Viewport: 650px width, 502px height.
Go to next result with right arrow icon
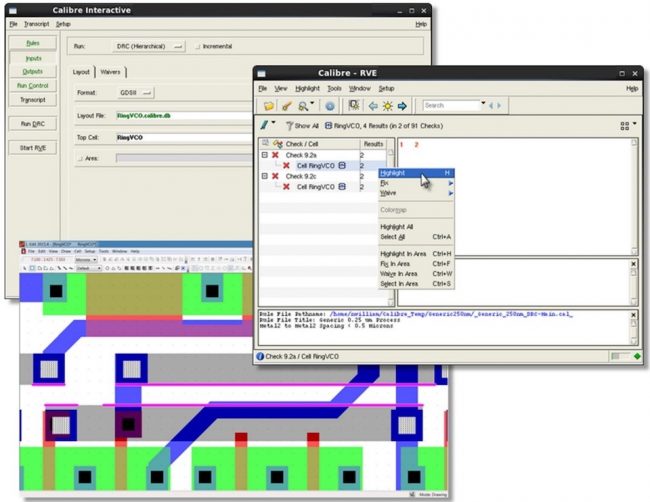coord(402,106)
